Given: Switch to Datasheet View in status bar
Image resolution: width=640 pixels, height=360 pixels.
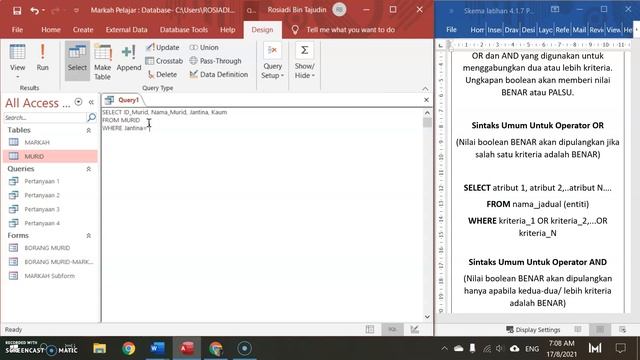Looking at the screenshot, I should pos(370,329).
